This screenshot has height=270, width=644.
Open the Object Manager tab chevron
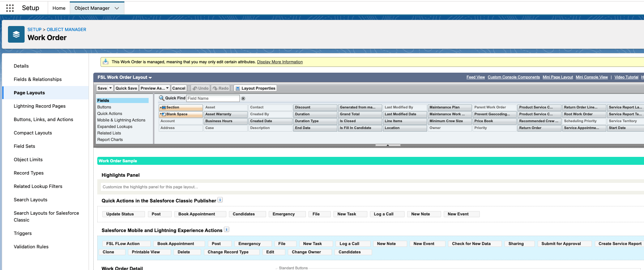(117, 8)
